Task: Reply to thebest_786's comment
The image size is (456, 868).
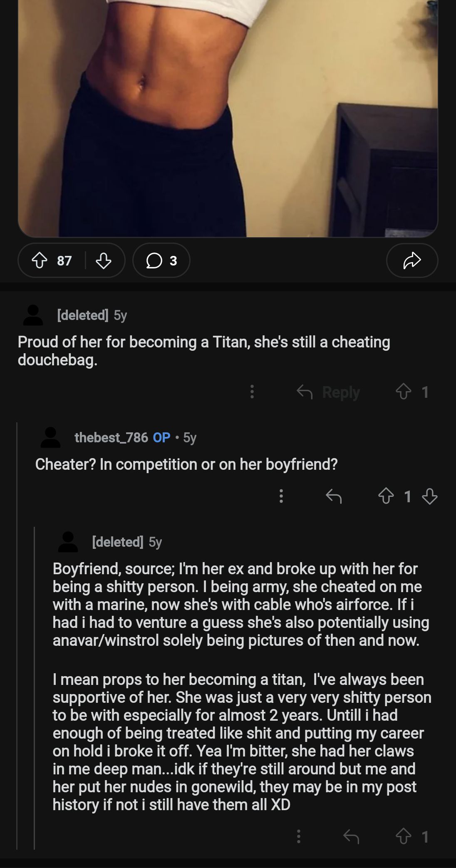Action: 334,496
